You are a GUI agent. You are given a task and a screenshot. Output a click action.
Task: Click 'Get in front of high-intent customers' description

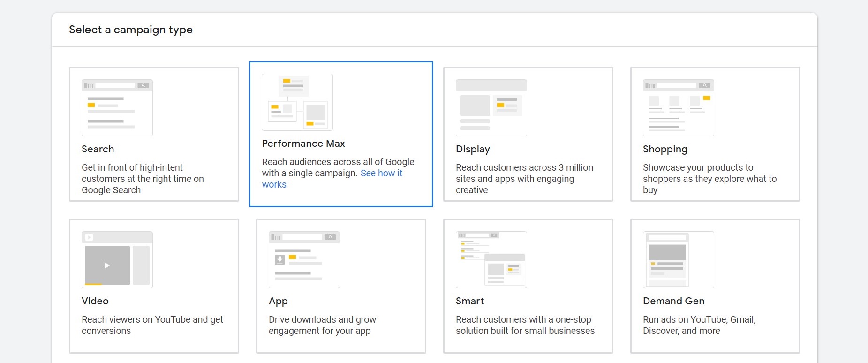tap(143, 179)
